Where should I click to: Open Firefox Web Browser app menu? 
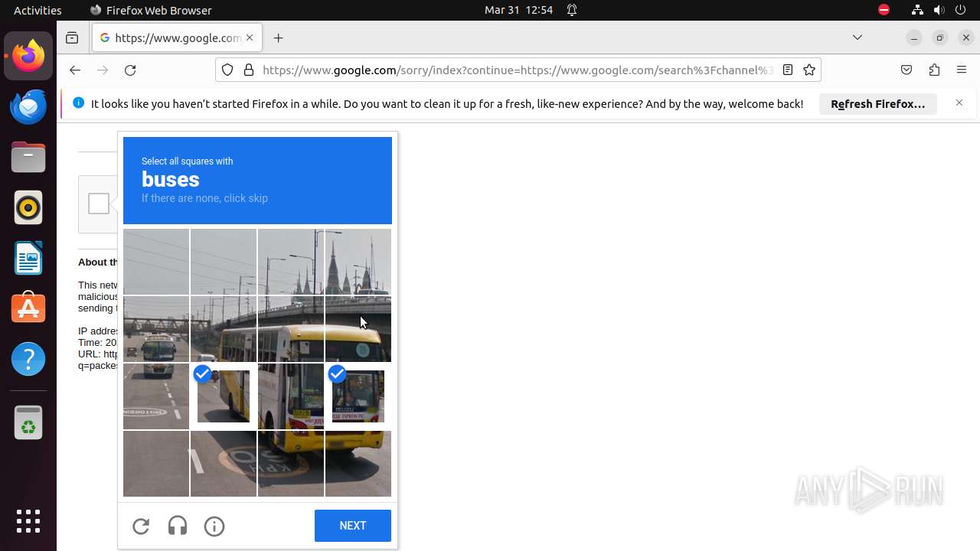tap(151, 10)
